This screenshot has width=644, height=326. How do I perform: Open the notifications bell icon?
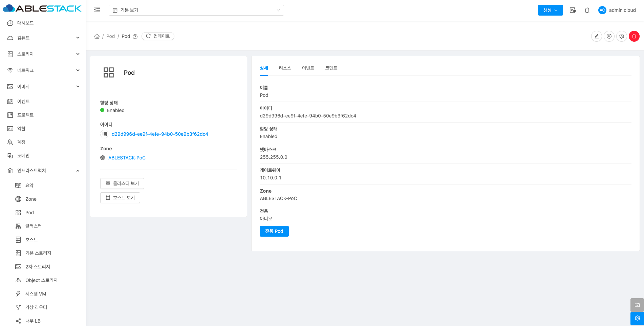point(587,10)
